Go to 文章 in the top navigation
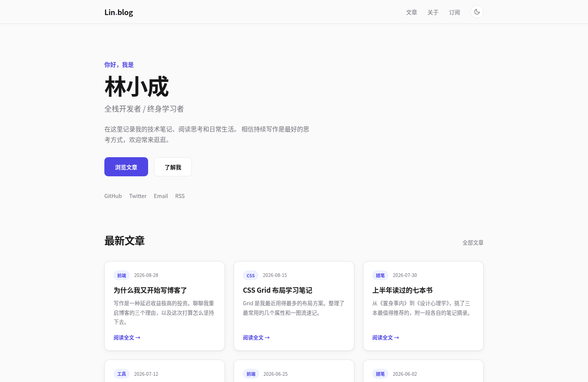This screenshot has height=382, width=588. (x=412, y=12)
